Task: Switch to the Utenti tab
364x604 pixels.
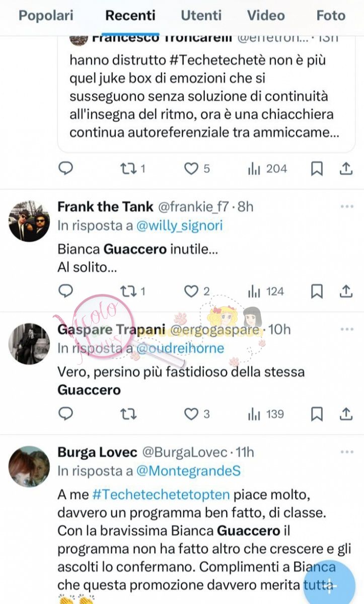Action: click(x=201, y=16)
